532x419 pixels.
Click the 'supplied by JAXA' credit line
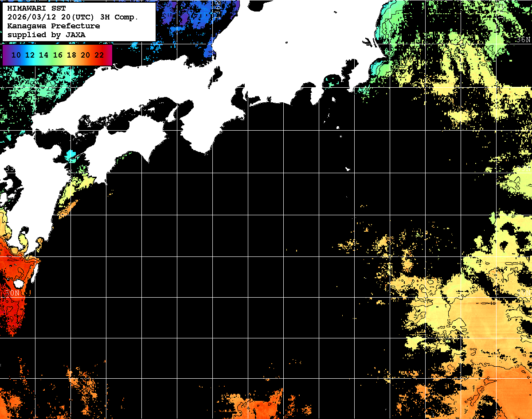(46, 35)
